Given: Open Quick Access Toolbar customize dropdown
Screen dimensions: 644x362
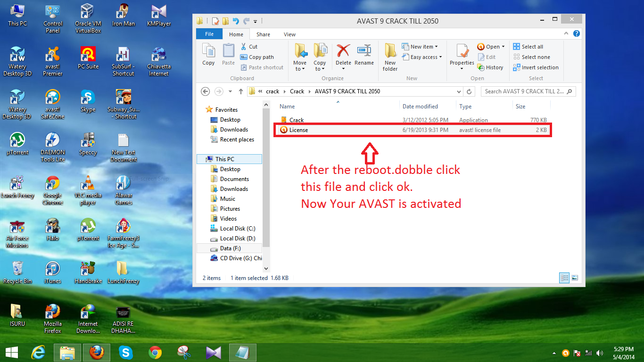Looking at the screenshot, I should point(255,21).
